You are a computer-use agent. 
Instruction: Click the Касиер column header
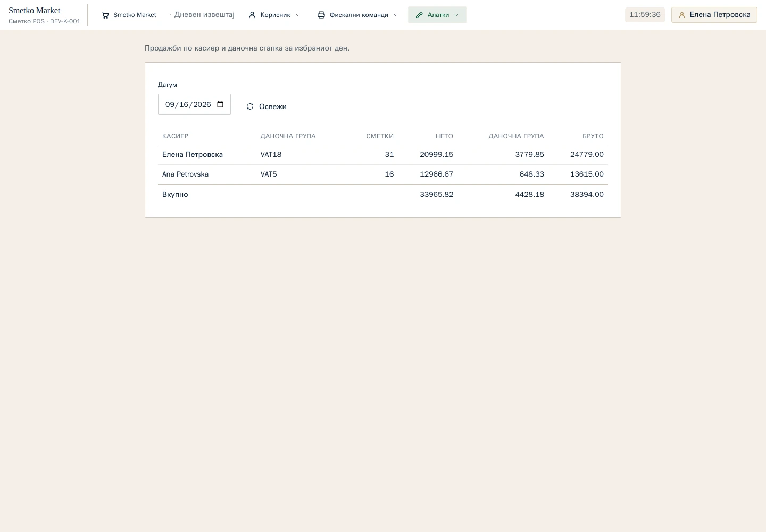click(x=176, y=136)
